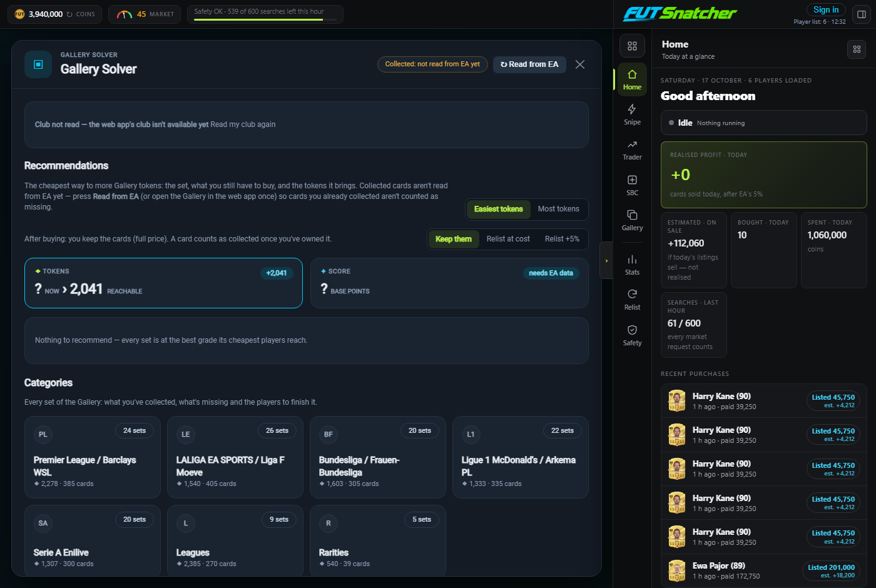Open the Snipe section in sidebar

[632, 114]
